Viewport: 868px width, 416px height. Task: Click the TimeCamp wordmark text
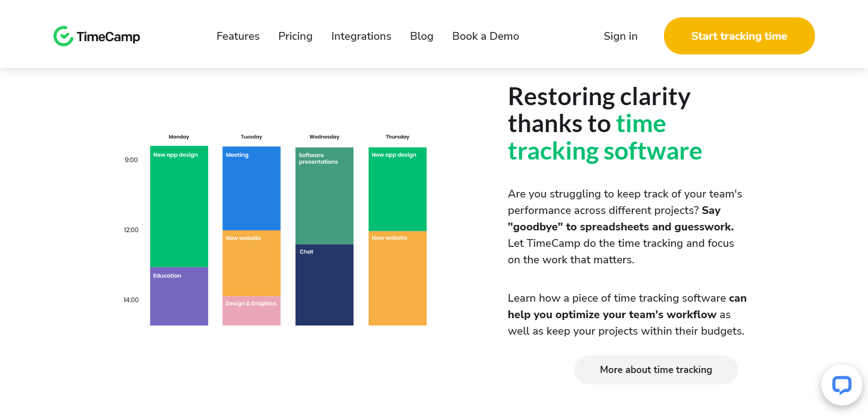coord(108,37)
